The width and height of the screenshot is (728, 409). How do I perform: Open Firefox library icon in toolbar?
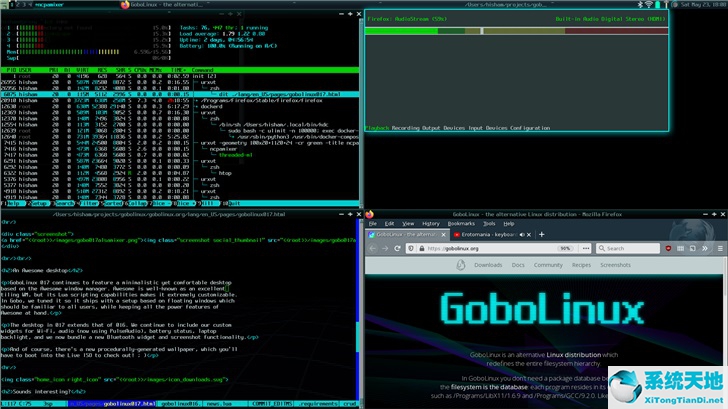(680, 248)
